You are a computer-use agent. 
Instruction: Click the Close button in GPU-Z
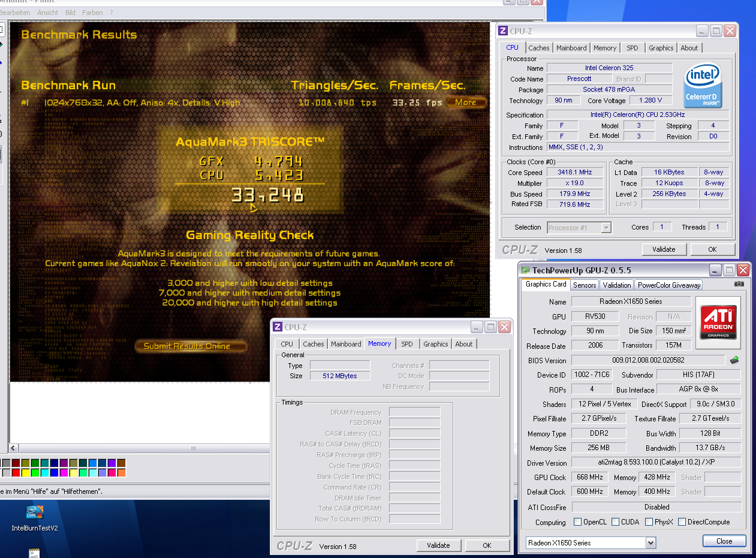coord(724,541)
